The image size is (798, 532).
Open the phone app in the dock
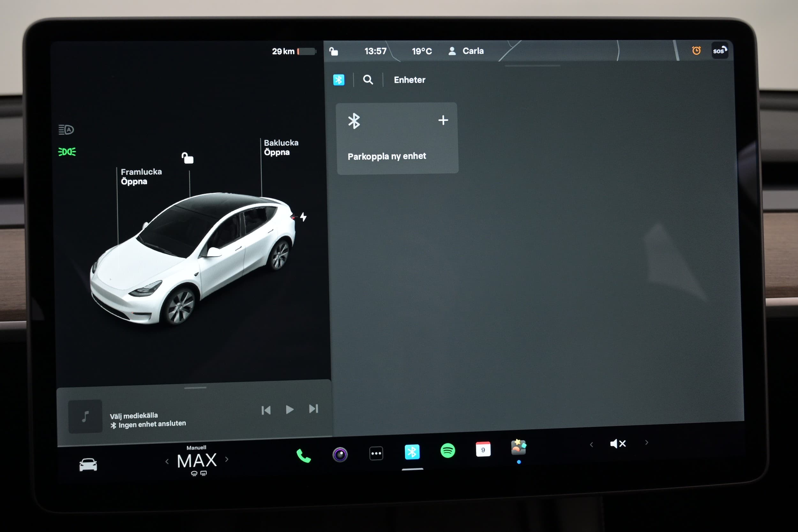[x=303, y=456]
